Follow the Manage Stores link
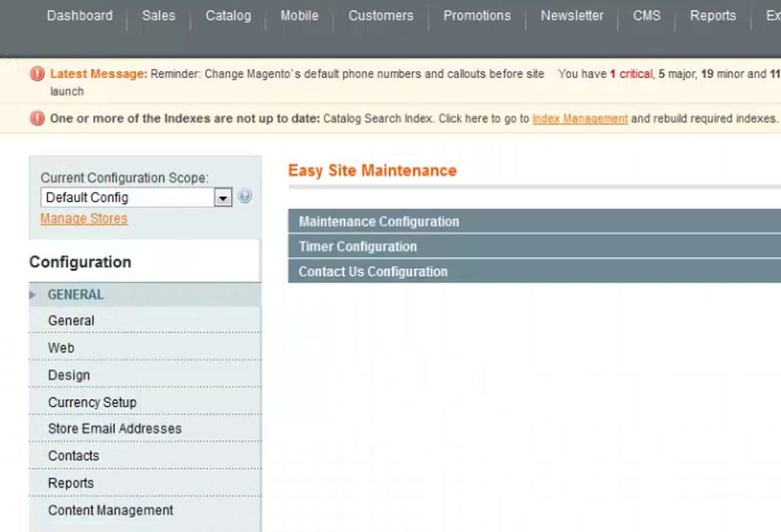This screenshot has width=781, height=532. click(x=84, y=219)
